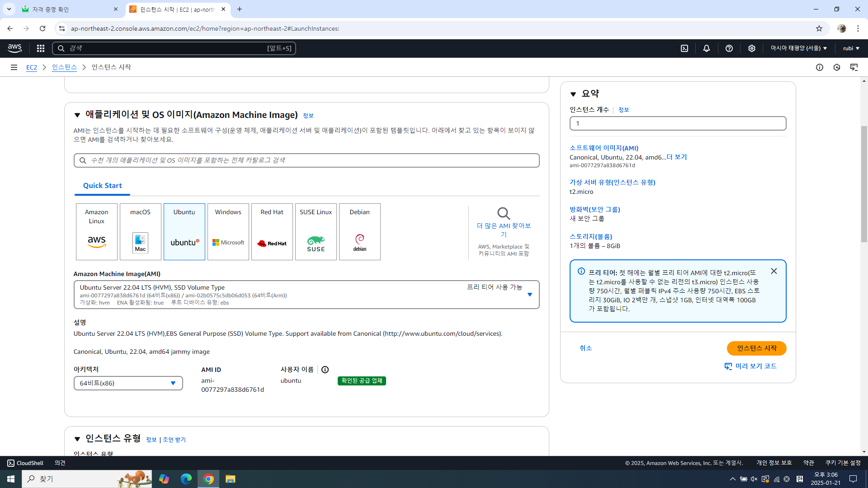Open the AWS console settings gear
868x488 pixels.
point(752,48)
